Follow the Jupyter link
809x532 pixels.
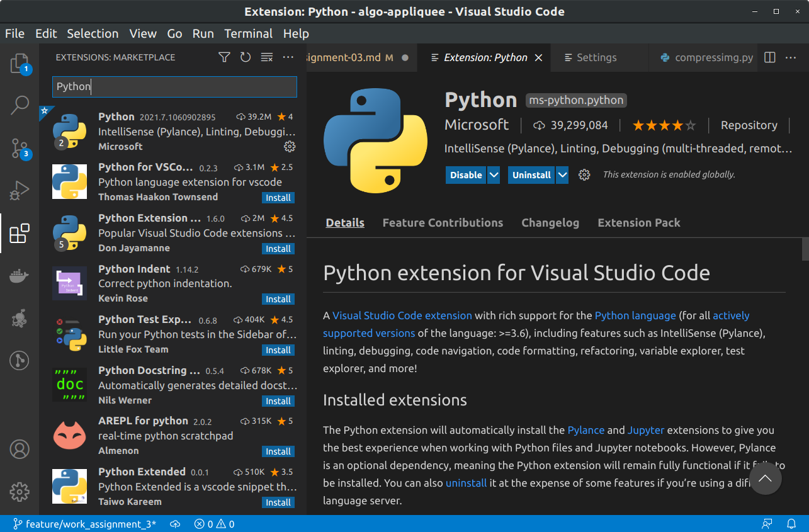(x=646, y=430)
